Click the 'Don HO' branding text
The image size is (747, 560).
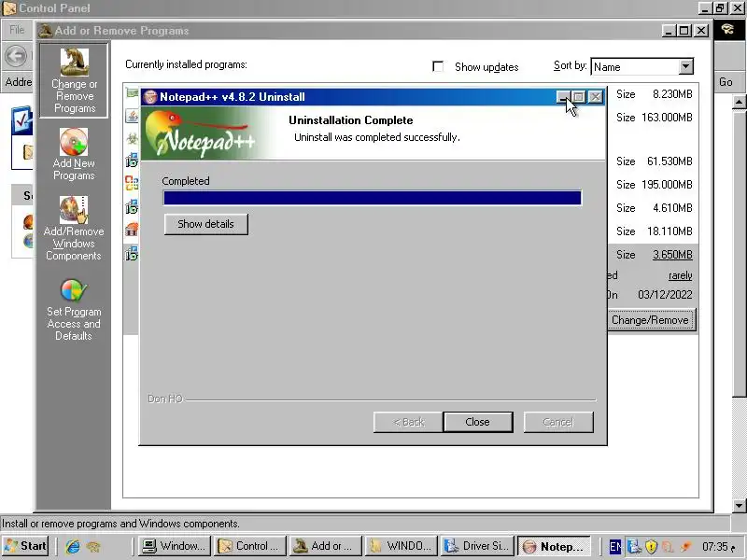(165, 399)
